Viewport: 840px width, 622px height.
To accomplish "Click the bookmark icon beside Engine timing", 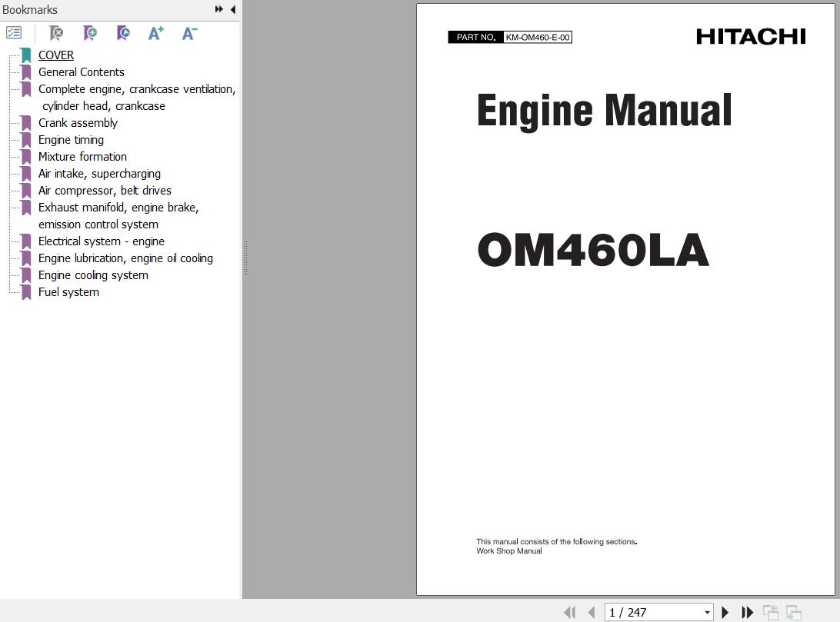I will [x=25, y=140].
